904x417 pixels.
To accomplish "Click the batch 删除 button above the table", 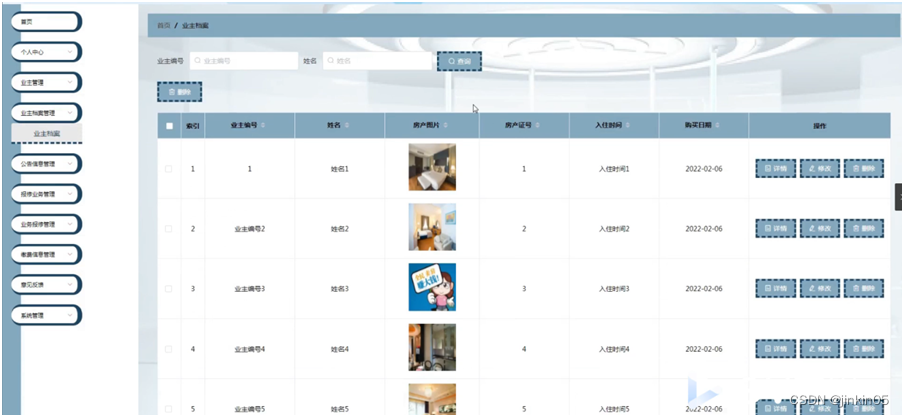I will 179,92.
